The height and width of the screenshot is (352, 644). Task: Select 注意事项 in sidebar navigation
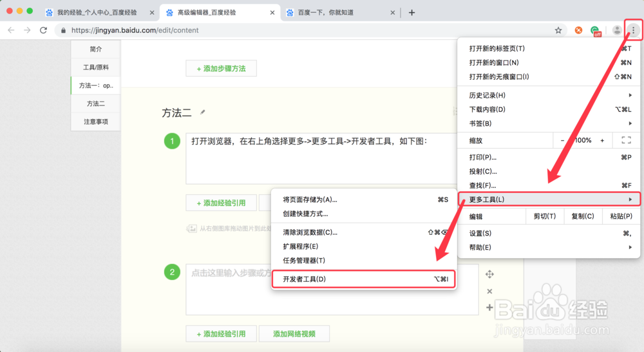[x=96, y=122]
